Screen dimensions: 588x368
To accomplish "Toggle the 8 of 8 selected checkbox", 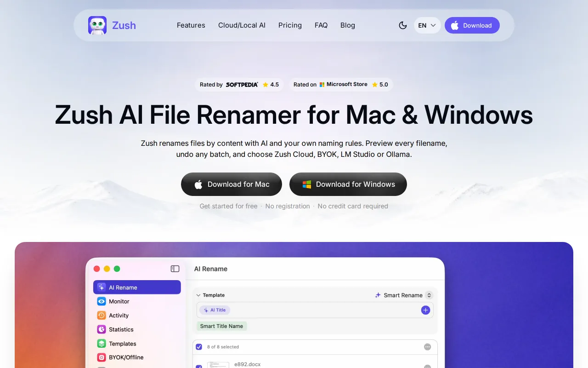I will point(199,347).
